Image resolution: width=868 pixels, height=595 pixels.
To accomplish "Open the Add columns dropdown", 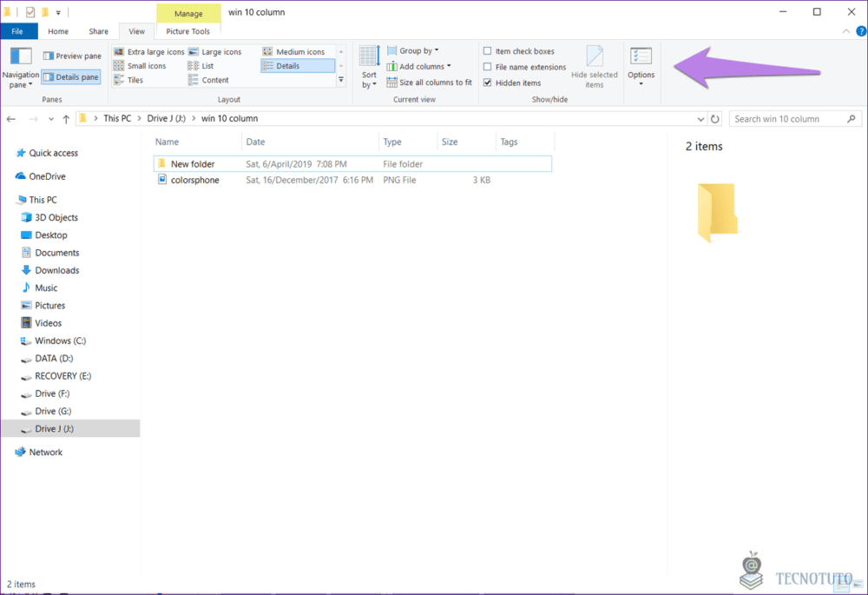I will (x=418, y=67).
